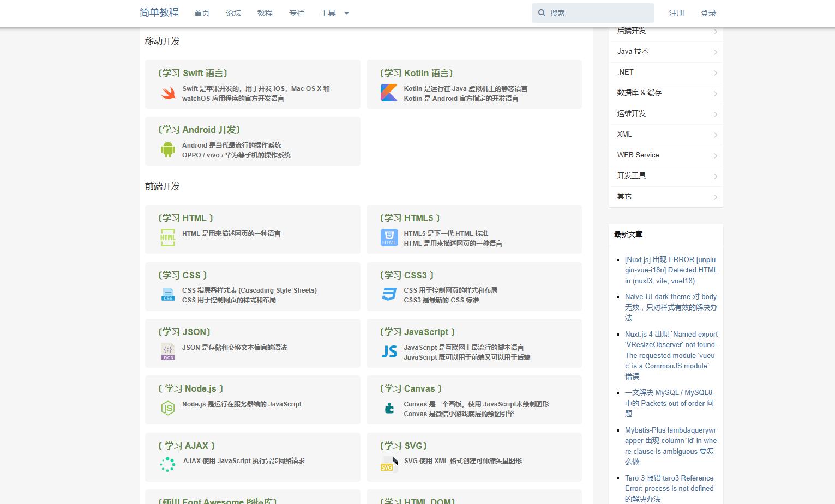Open 〔学习 HTML5 〕 tutorial title

(410, 218)
